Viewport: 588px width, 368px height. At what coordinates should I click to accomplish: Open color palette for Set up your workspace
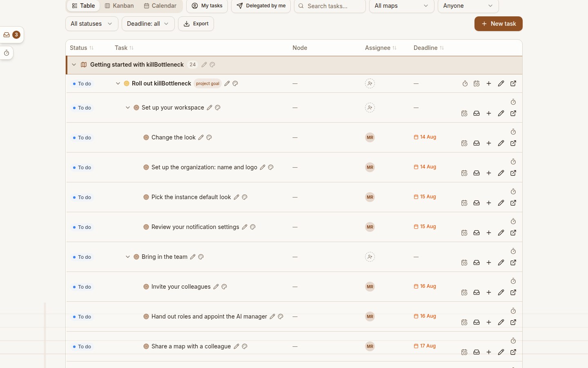coord(218,108)
